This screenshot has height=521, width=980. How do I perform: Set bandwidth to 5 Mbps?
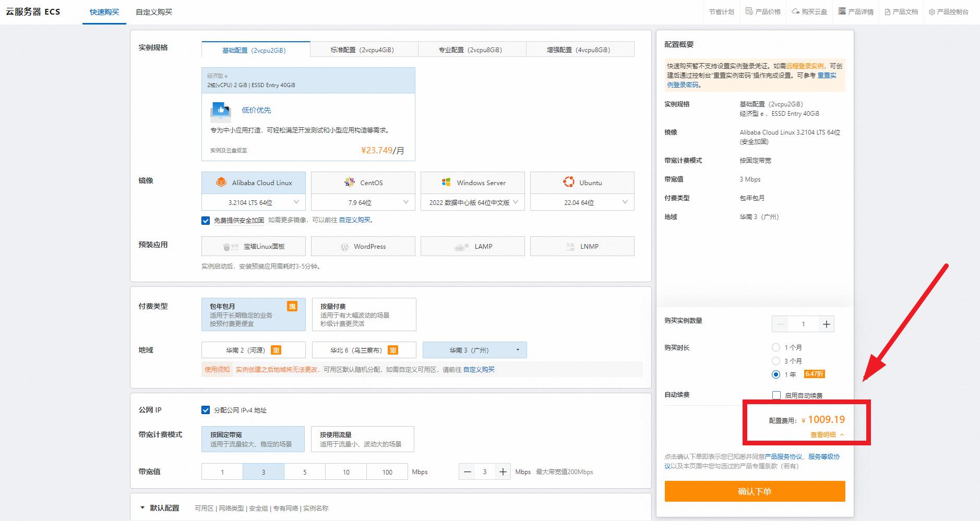pyautogui.click(x=305, y=472)
